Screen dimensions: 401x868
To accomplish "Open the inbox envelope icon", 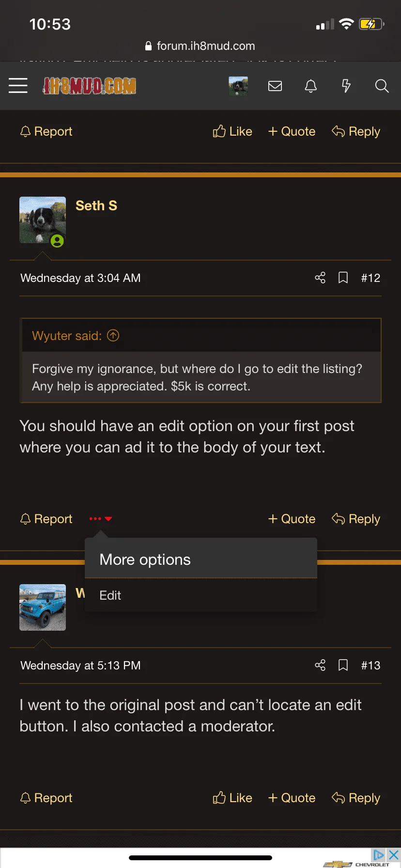I will pyautogui.click(x=275, y=86).
